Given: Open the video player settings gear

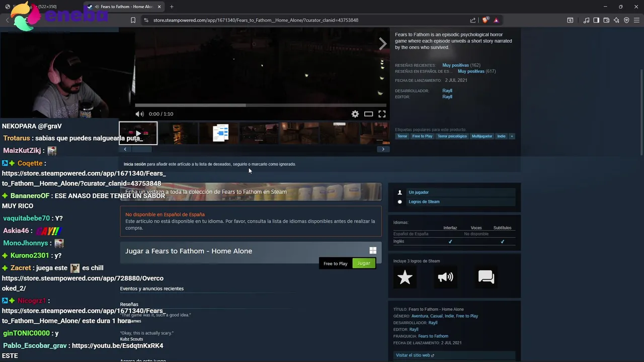Looking at the screenshot, I should (355, 114).
